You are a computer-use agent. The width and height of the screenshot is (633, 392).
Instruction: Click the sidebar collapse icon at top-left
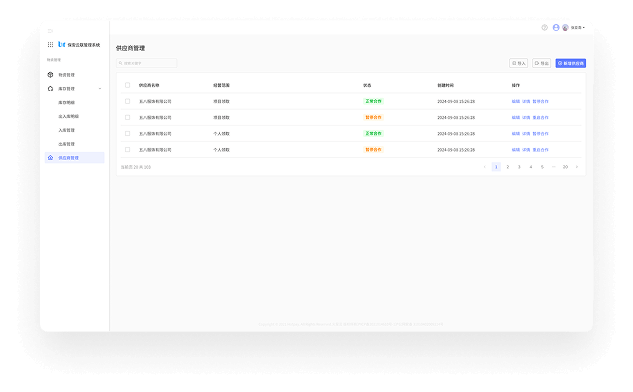pyautogui.click(x=50, y=31)
